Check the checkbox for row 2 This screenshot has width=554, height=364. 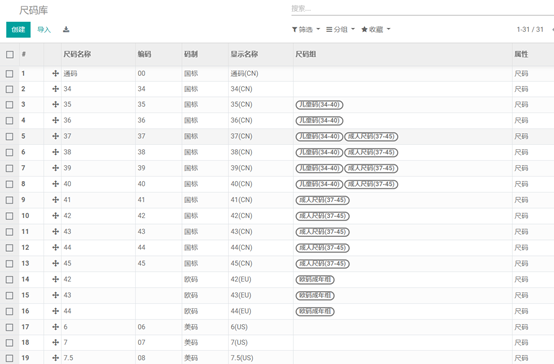click(x=10, y=89)
